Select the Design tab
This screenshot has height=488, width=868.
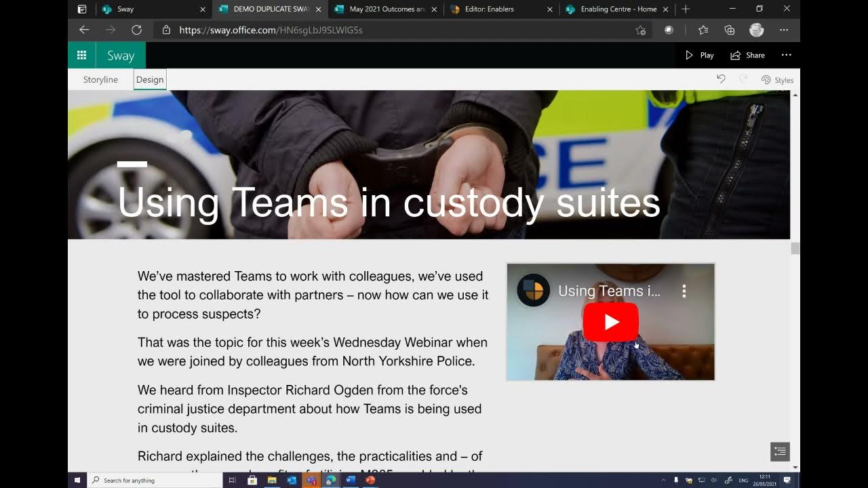150,80
